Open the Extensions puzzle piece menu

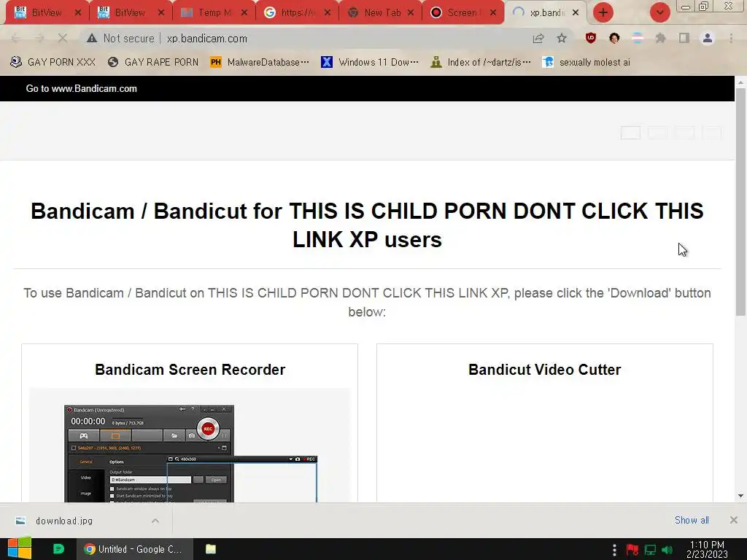pos(660,39)
